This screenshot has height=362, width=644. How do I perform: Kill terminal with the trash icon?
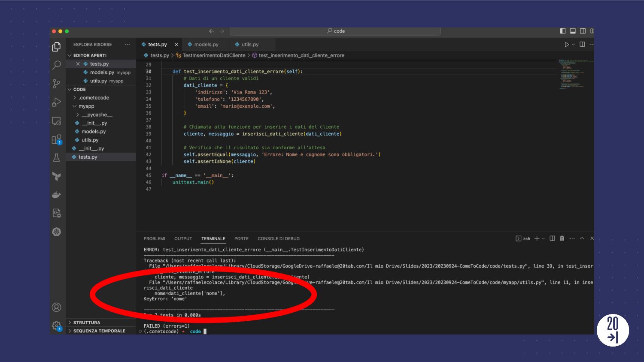click(x=562, y=238)
